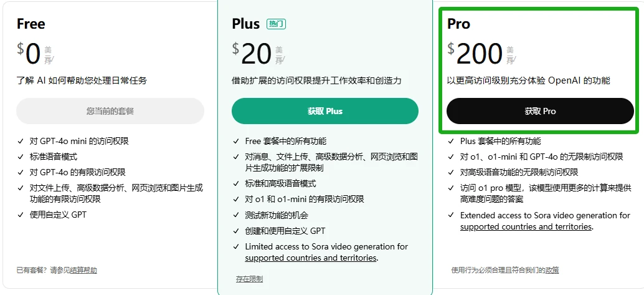Click the checkmark beside "Free 套餐中的所有功能"
The height and width of the screenshot is (295, 644).
[x=236, y=142]
